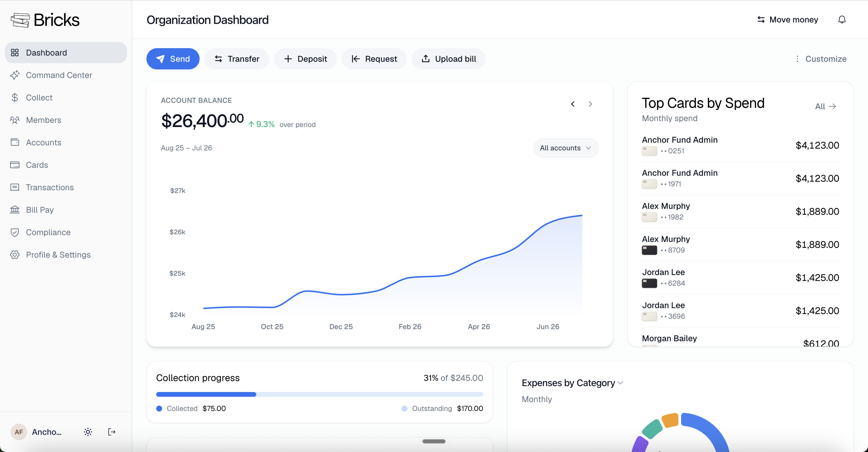The width and height of the screenshot is (868, 452).
Task: Click the Collect dollar sign icon
Action: click(x=14, y=97)
